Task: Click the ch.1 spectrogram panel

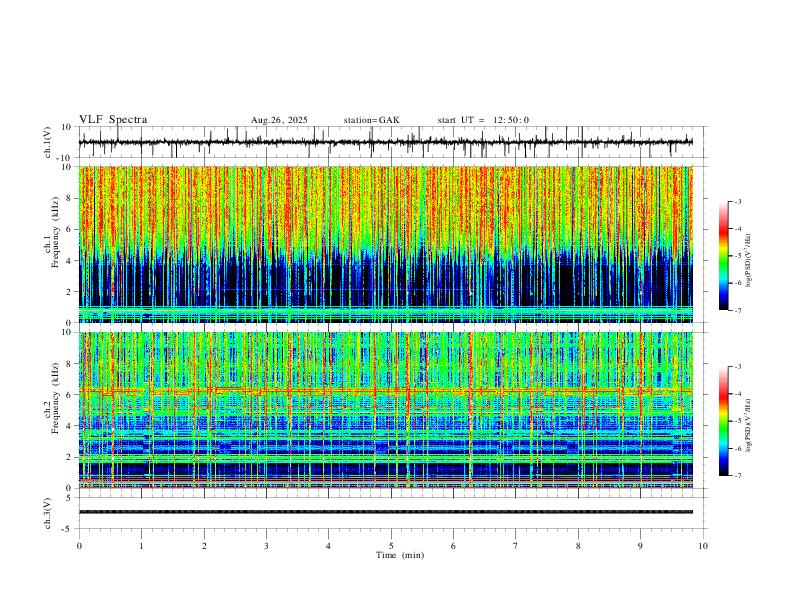Action: click(386, 244)
